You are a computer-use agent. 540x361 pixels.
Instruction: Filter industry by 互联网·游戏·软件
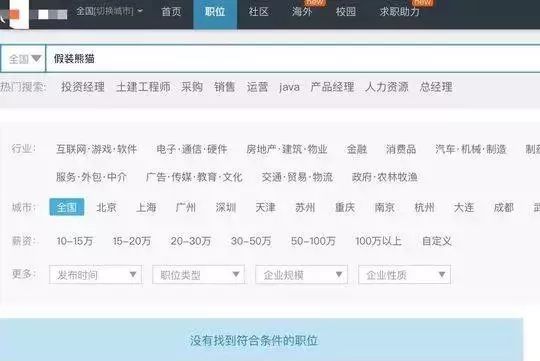point(97,149)
